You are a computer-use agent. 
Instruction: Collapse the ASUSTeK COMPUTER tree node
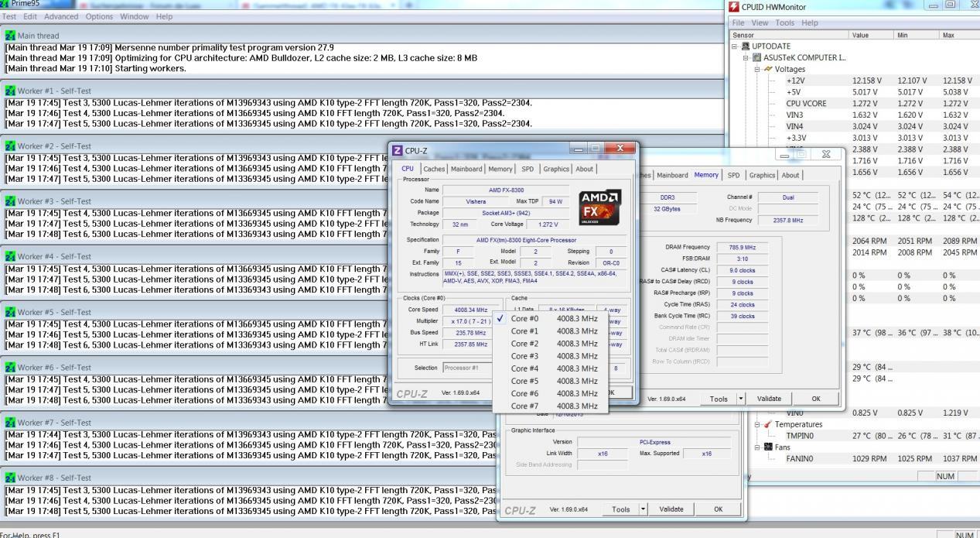(747, 57)
